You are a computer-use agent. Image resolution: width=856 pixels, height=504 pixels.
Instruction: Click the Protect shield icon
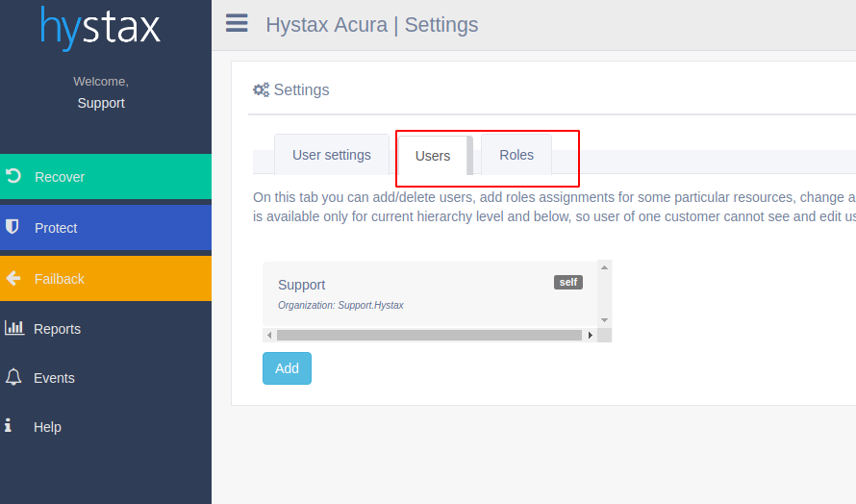(12, 227)
